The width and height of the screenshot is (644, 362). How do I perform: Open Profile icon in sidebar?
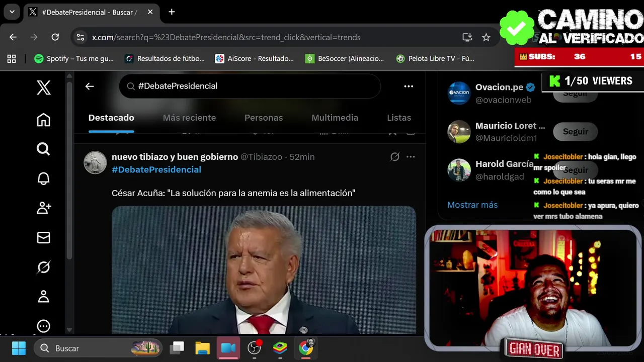click(x=44, y=297)
